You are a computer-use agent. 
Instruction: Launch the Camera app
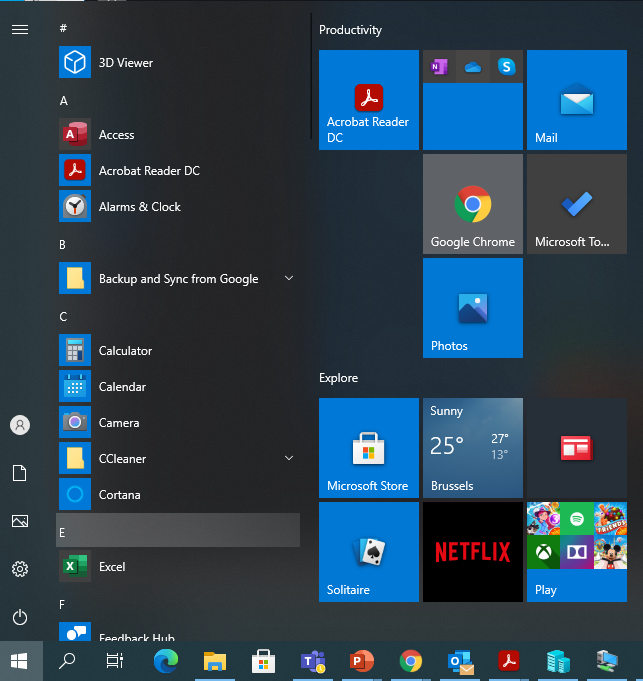[x=178, y=422]
